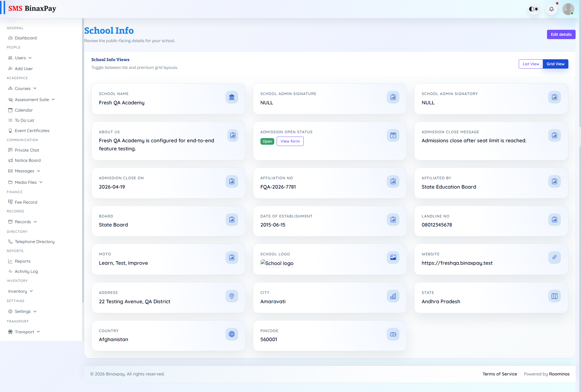Click the map pin icon on Address card
The width and height of the screenshot is (581, 392).
(232, 296)
